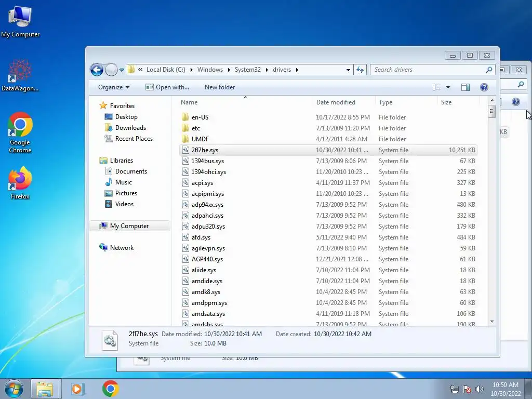Open the Organize menu
532x399 pixels.
coord(114,87)
